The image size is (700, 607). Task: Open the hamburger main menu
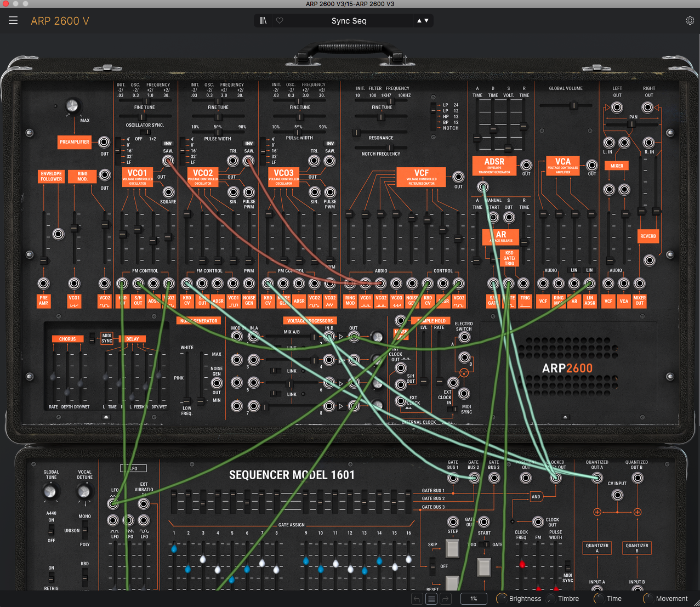pos(13,21)
